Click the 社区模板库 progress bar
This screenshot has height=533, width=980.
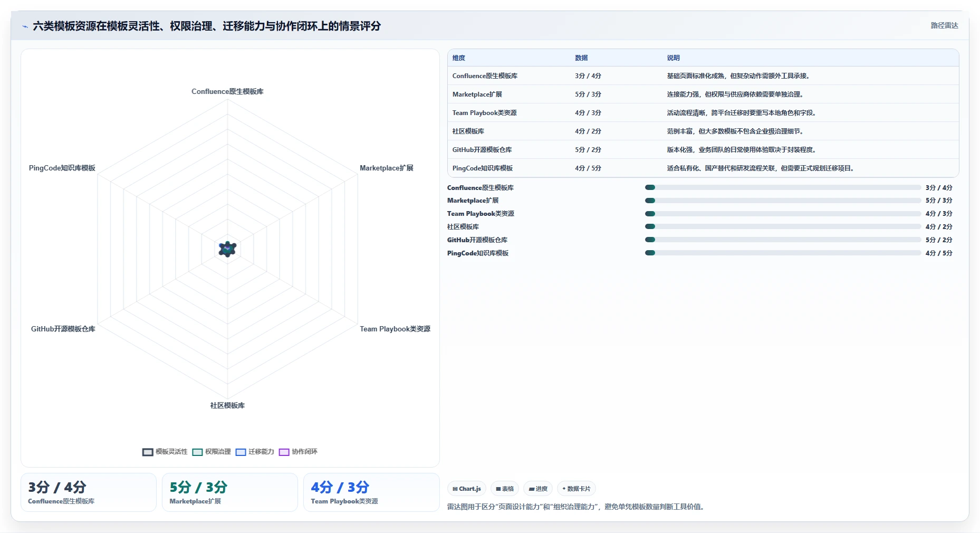point(783,226)
